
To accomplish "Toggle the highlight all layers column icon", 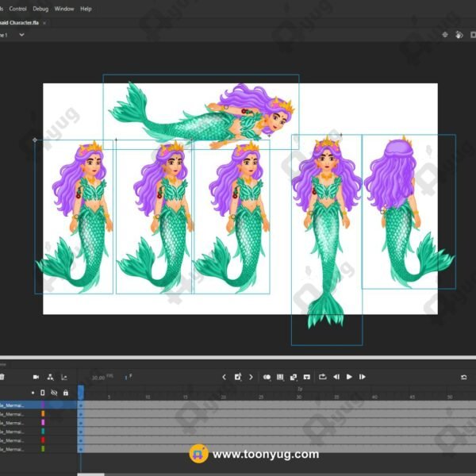I will [43, 393].
